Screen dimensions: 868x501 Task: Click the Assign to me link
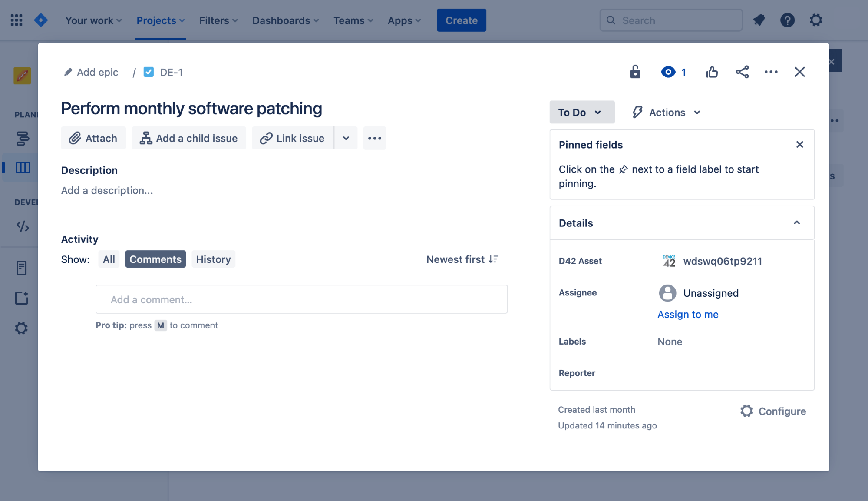pyautogui.click(x=687, y=314)
